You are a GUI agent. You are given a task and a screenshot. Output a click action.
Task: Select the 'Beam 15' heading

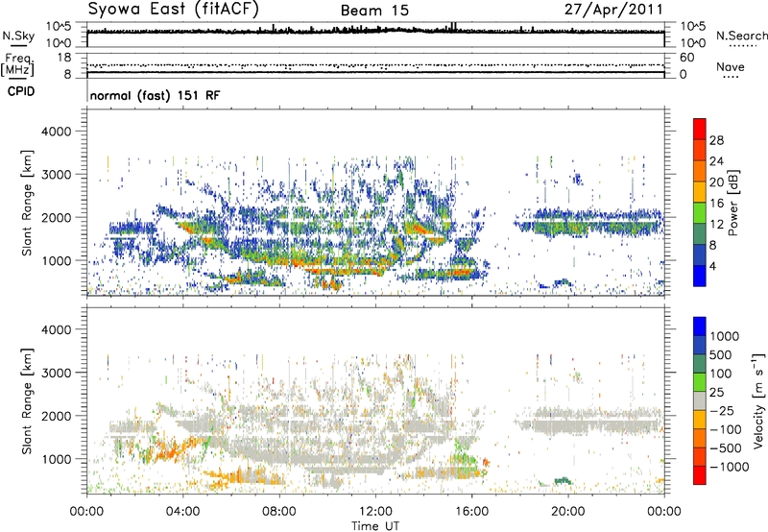click(x=374, y=11)
